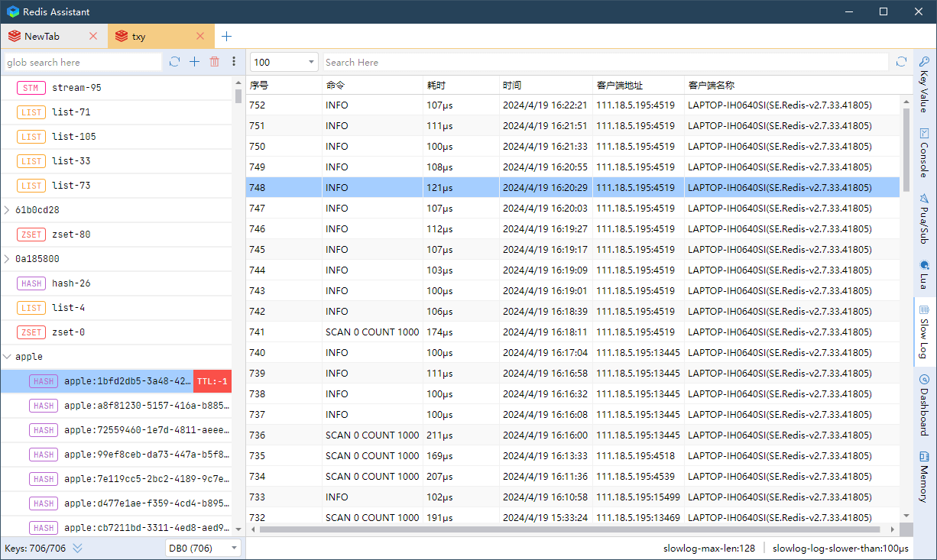Image resolution: width=937 pixels, height=560 pixels.
Task: Click the glob search input field
Action: click(83, 63)
